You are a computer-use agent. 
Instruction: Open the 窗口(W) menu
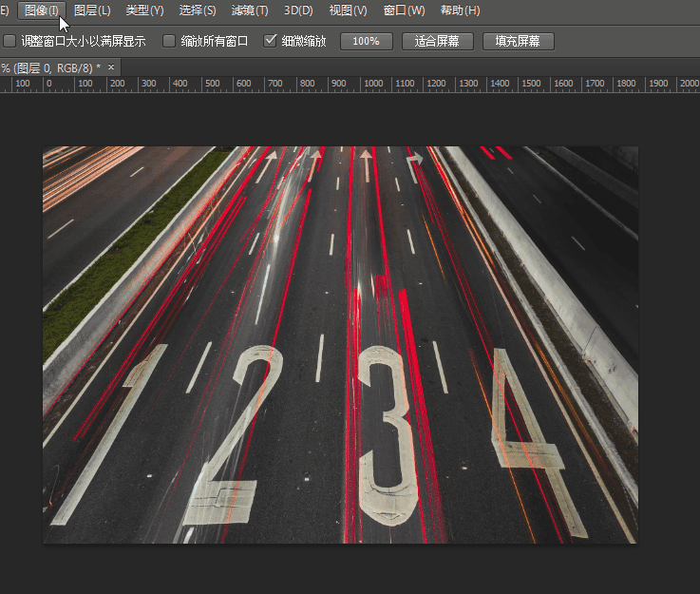pos(404,10)
